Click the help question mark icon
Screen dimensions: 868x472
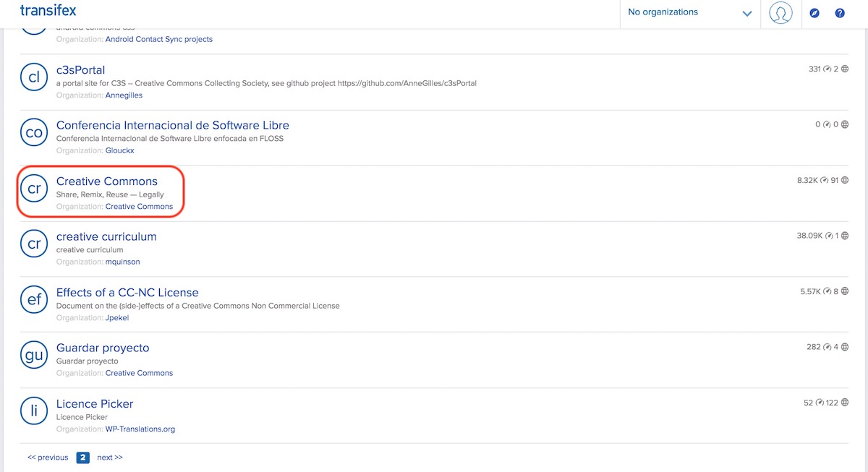point(840,13)
